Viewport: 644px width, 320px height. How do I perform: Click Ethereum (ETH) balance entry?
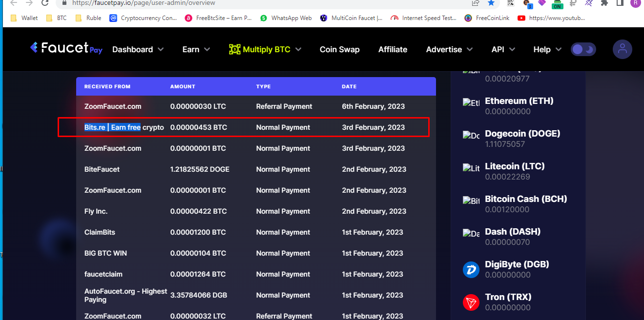tap(519, 106)
